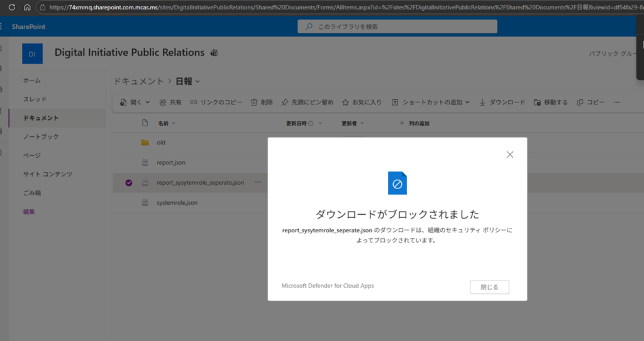Click the Teams icon beside the site title
644x341 pixels.
pyautogui.click(x=214, y=53)
